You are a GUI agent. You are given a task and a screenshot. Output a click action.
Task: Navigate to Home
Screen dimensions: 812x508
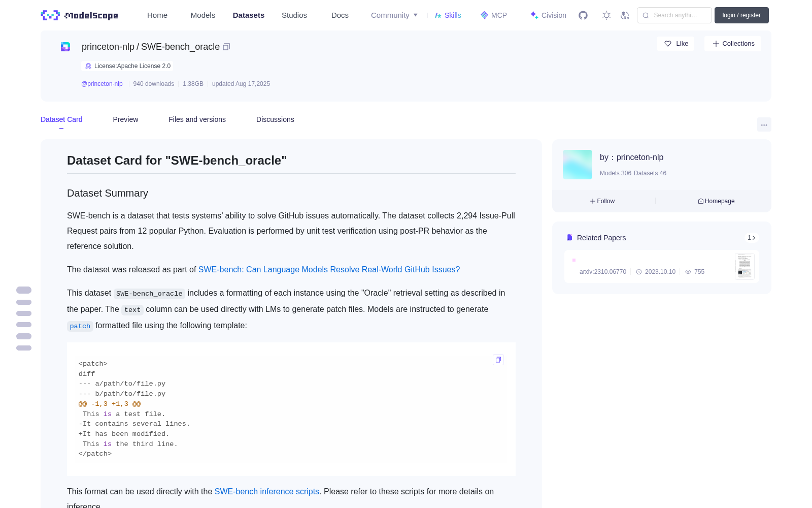click(157, 15)
